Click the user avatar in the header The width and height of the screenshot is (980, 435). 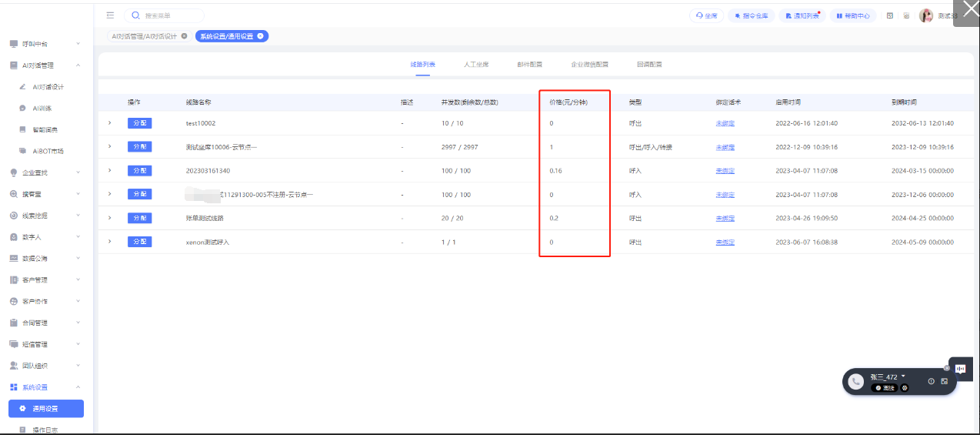pyautogui.click(x=926, y=15)
